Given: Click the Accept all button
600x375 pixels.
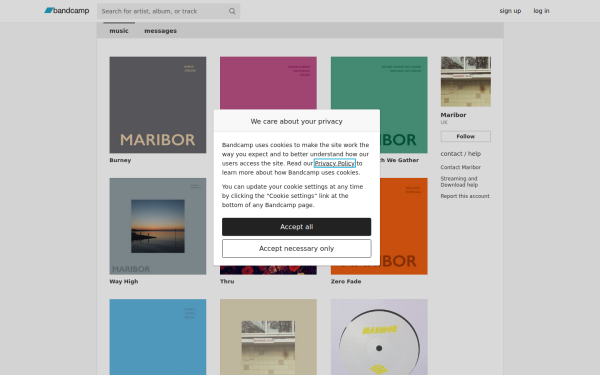Looking at the screenshot, I should (x=297, y=227).
